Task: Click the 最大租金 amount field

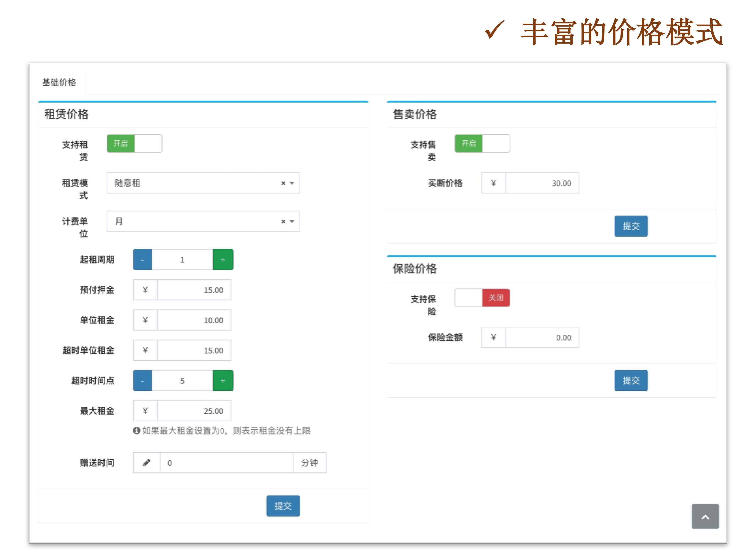Action: click(x=194, y=411)
